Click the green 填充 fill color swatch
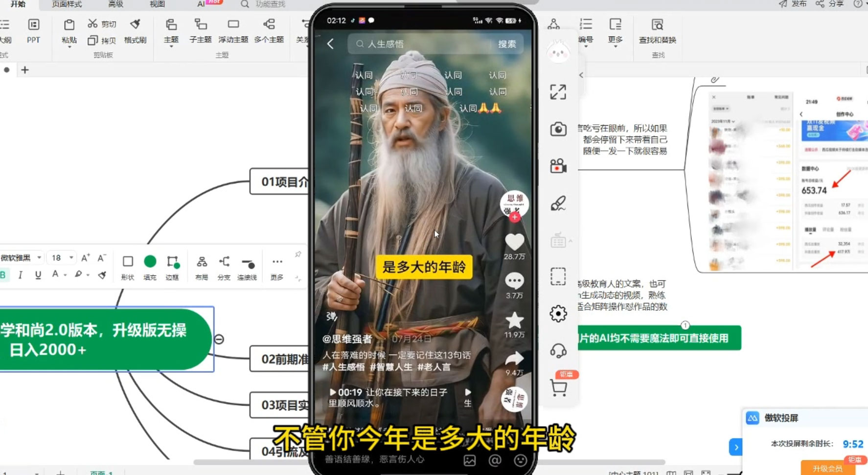Screen dimensions: 868x475 pyautogui.click(x=150, y=261)
